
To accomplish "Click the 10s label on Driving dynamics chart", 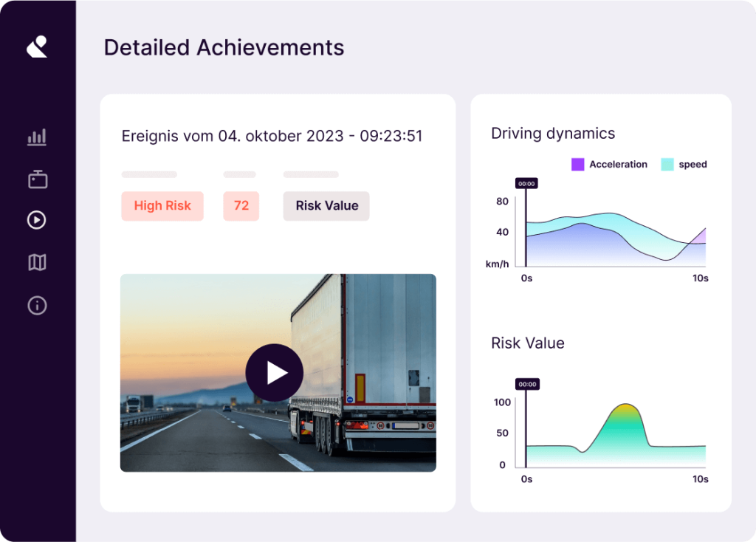I will point(700,278).
